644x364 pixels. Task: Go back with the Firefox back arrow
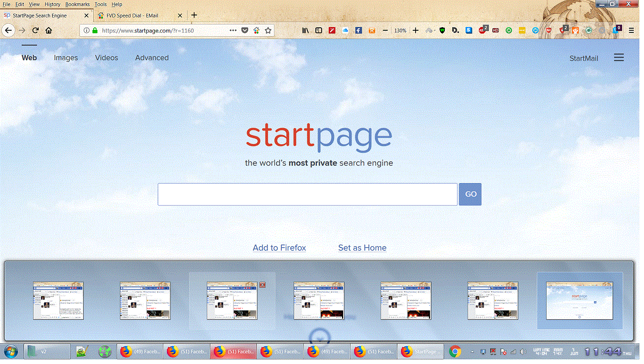[8, 30]
